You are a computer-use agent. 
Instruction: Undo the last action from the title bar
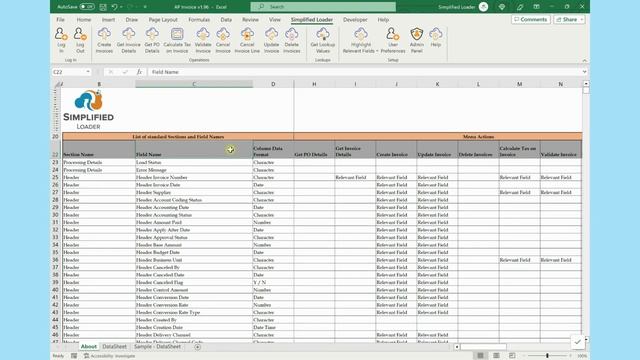[x=115, y=7]
